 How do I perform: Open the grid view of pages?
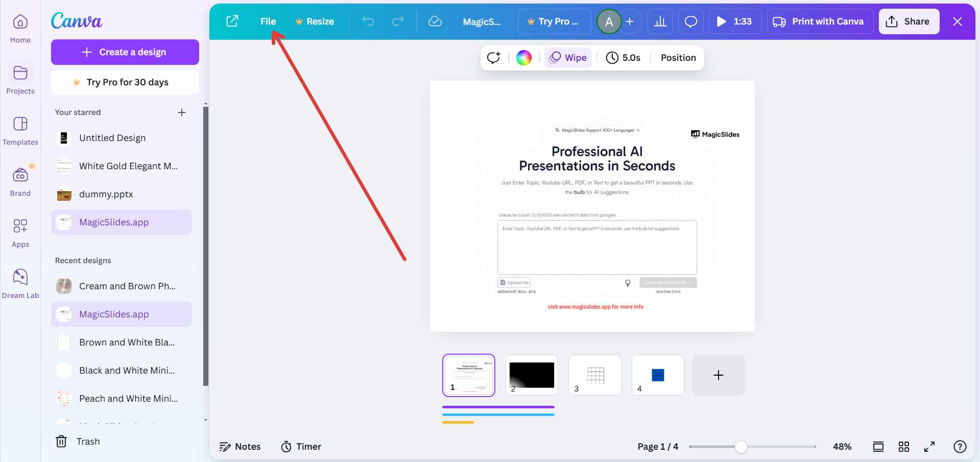[x=904, y=447]
